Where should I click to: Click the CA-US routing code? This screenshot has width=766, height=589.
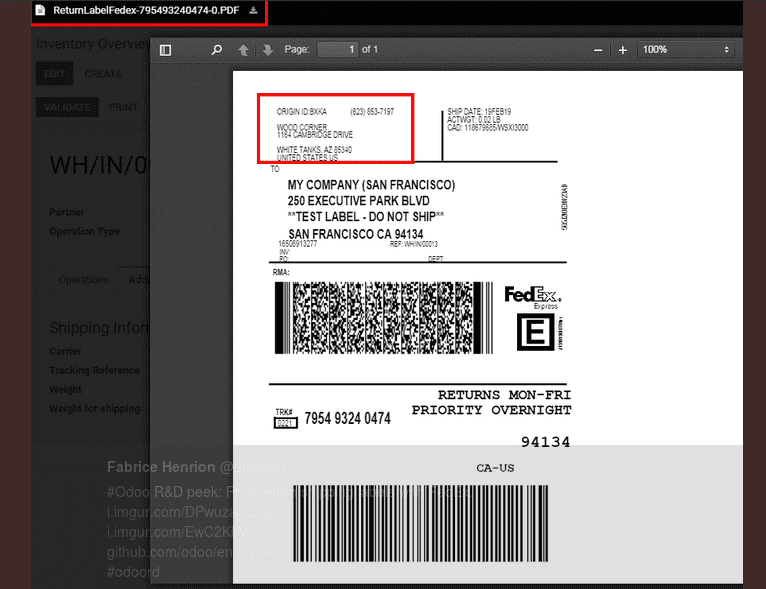pos(495,468)
